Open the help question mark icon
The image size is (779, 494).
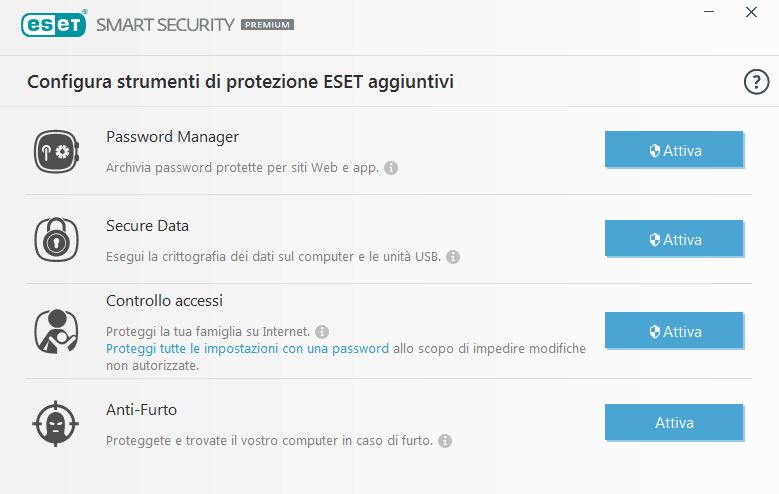pos(755,82)
